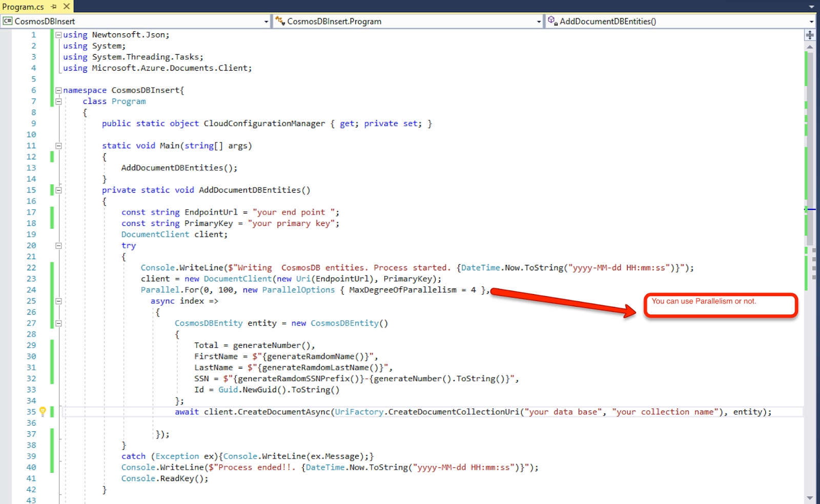Open the AddDocumentDBEntities() member dropdown
This screenshot has width=820, height=504.
click(811, 21)
